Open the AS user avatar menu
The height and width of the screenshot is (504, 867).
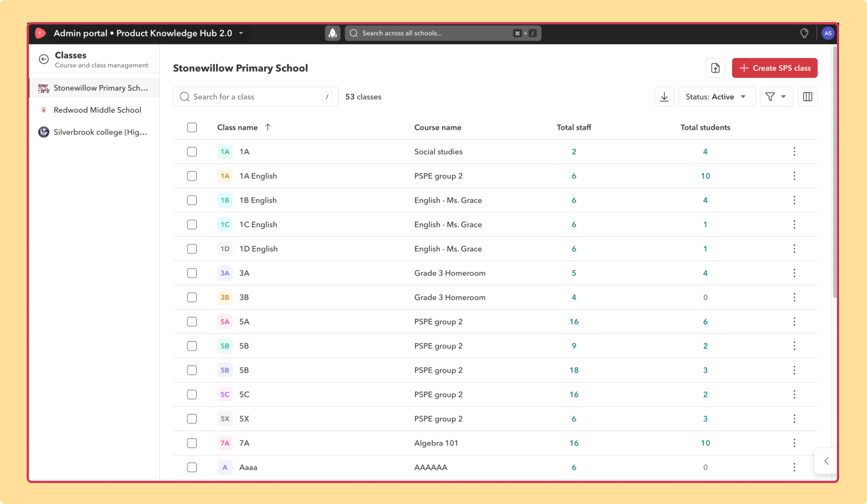click(x=828, y=33)
